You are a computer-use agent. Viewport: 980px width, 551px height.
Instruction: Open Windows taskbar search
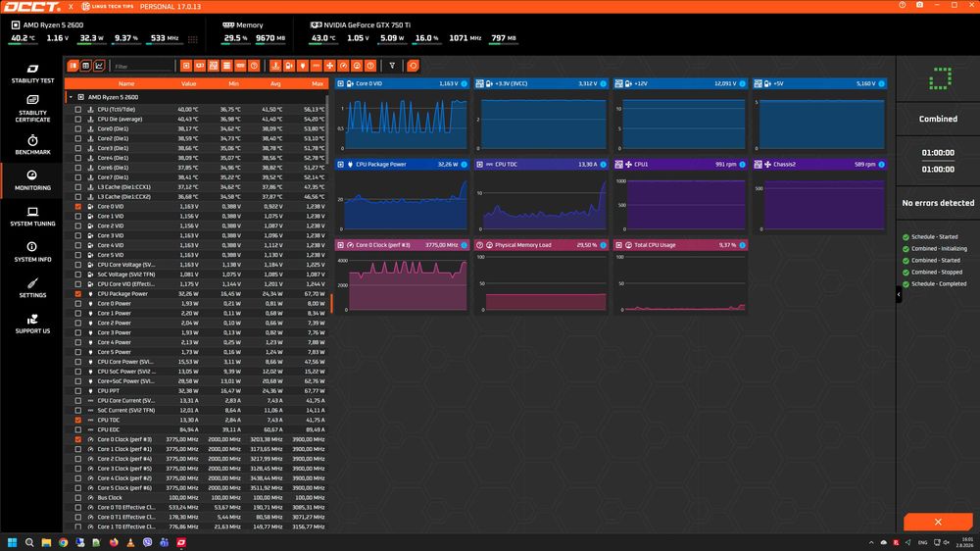click(28, 542)
